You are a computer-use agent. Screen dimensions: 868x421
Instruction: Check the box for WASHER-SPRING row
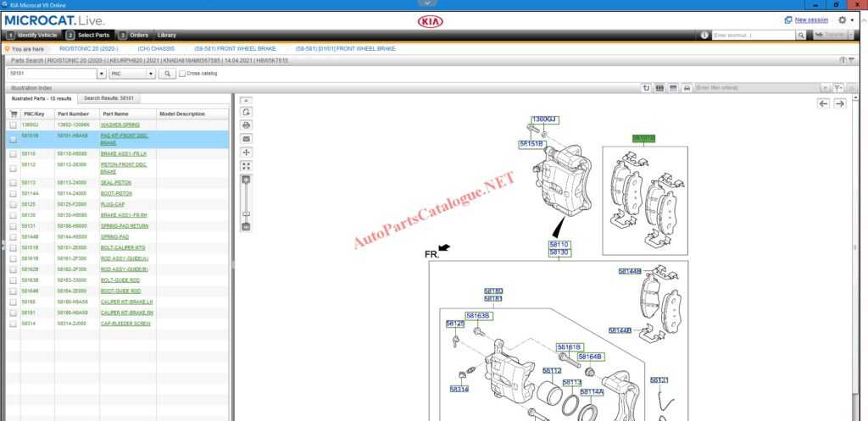(14, 125)
